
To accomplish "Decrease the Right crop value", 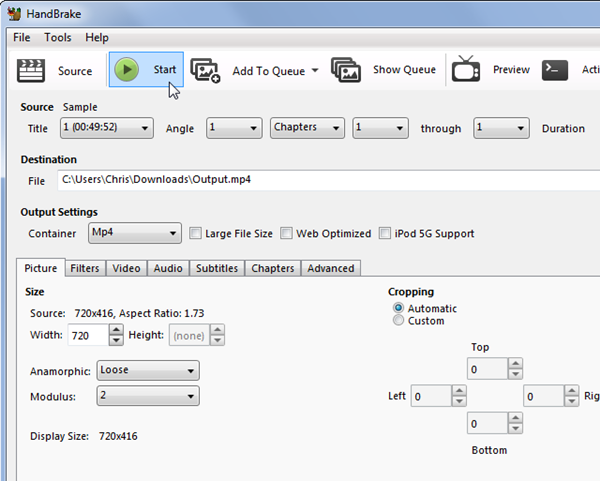I will click(572, 401).
